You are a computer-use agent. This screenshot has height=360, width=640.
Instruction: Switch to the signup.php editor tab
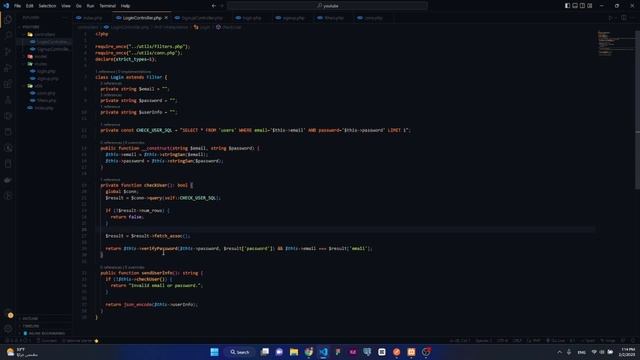(291, 18)
